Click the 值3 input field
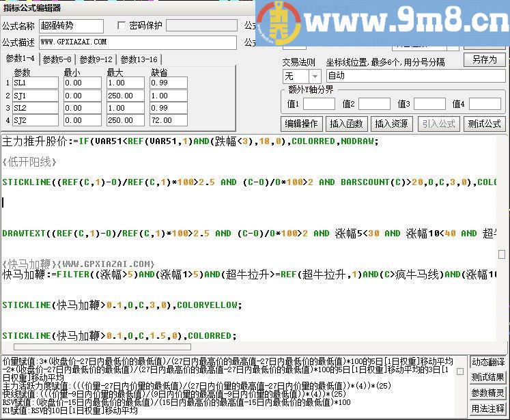This screenshot has width=510, height=420. point(429,104)
